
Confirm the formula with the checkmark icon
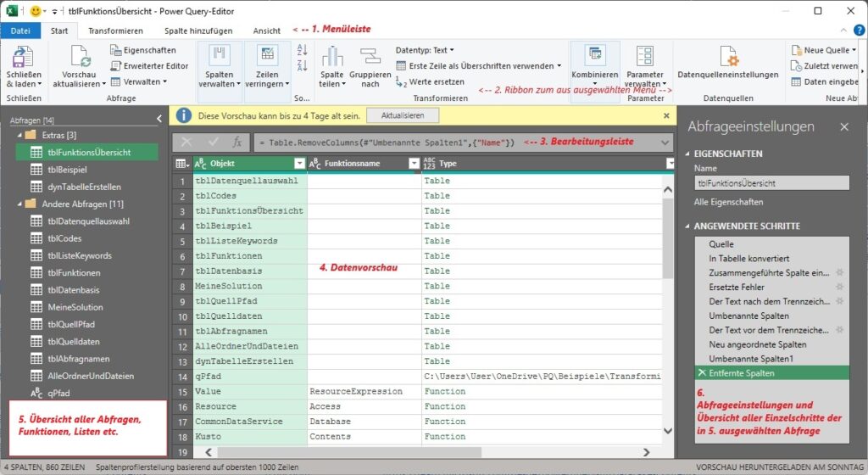[213, 142]
